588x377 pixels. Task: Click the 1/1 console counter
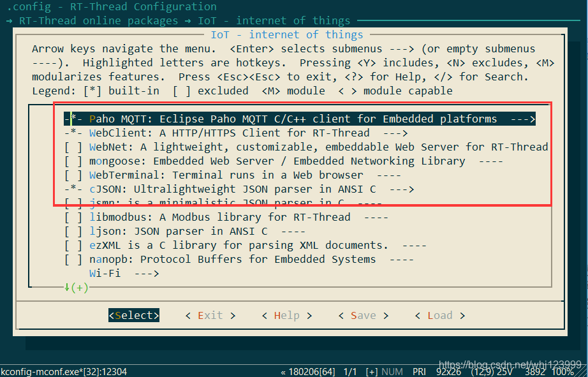coord(350,372)
